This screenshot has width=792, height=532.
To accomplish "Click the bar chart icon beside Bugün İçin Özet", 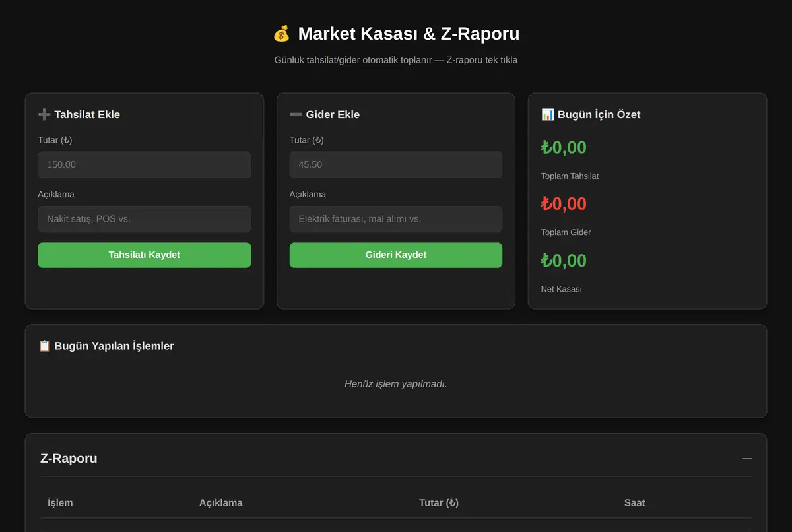I will (548, 114).
